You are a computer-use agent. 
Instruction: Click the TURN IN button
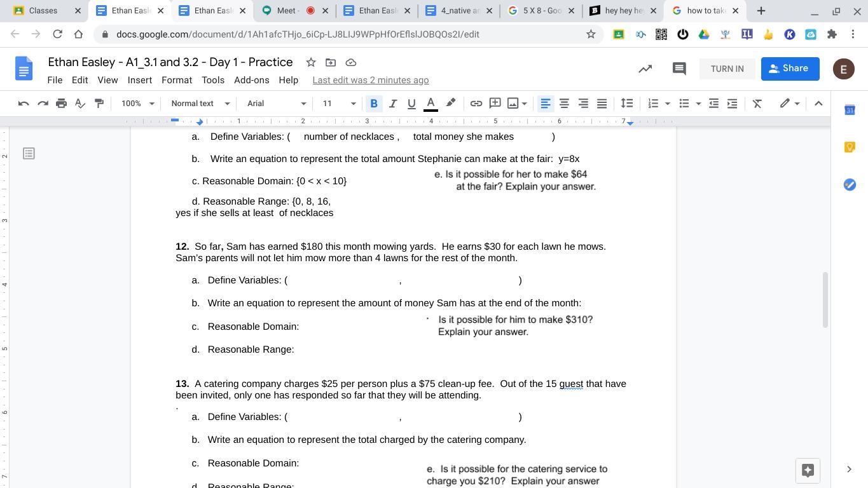(x=727, y=69)
